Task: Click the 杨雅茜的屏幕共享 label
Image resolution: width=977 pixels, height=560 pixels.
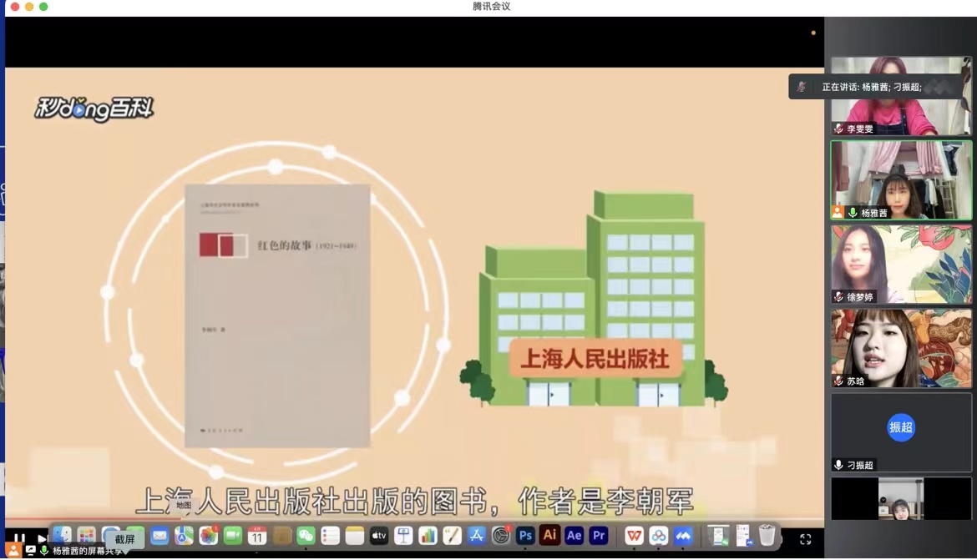Action: click(x=87, y=552)
